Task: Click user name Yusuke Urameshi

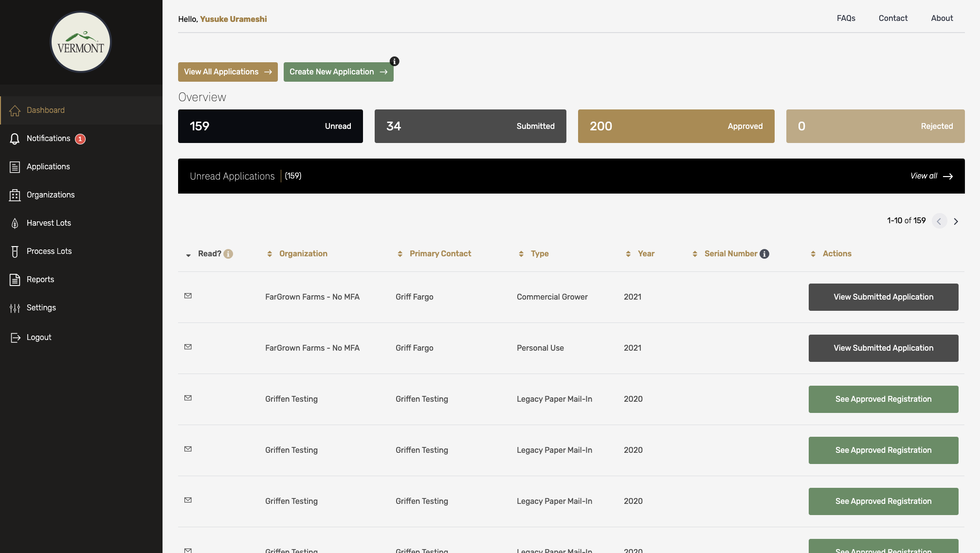Action: [x=234, y=19]
